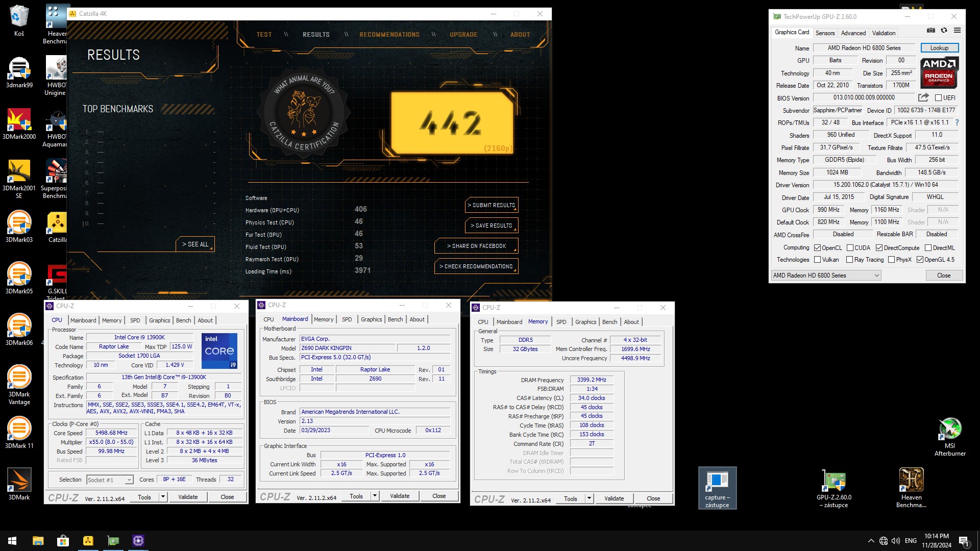Select the capture shortcut desktop icon
Screen dimensions: 980x551
pos(717,489)
